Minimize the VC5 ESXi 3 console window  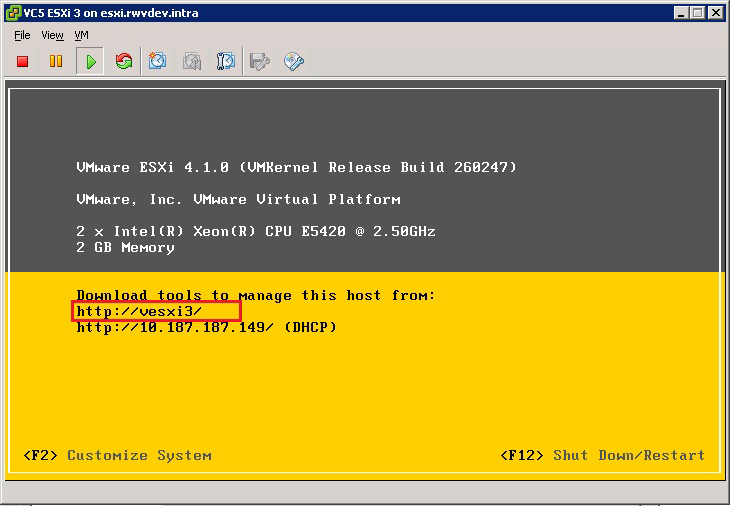pyautogui.click(x=681, y=12)
